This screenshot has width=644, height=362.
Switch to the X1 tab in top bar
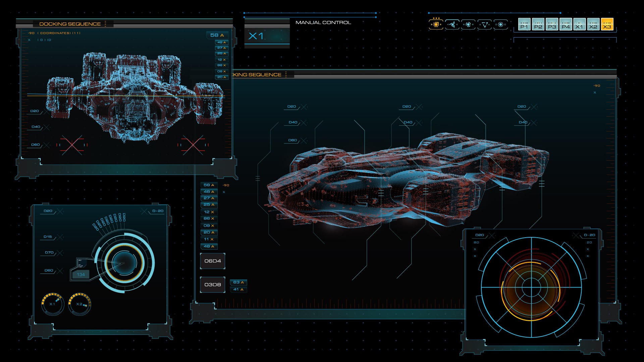(579, 24)
